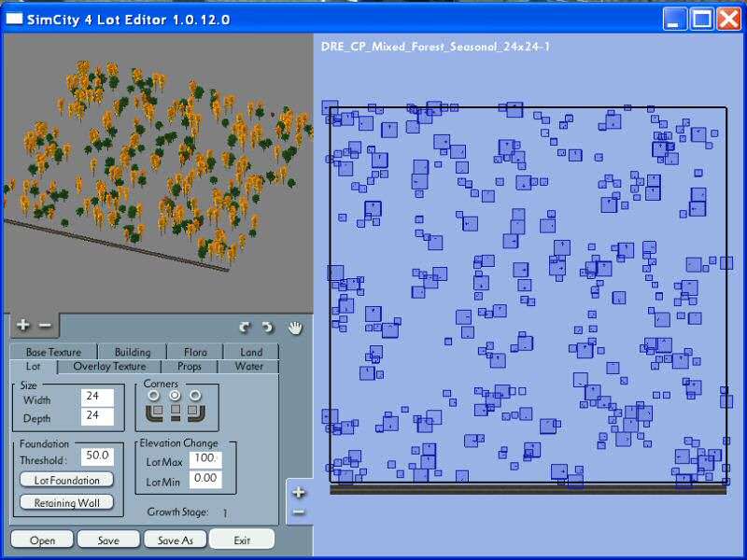
Task: Switch to the Flora tab
Action: 195,352
